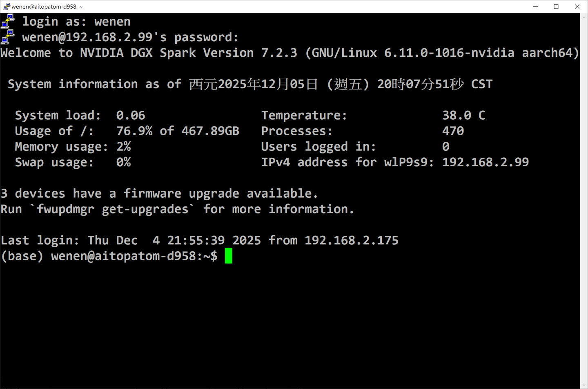
Task: Click the disk usage '76.9% of 467.89GB' text
Action: [x=178, y=131]
